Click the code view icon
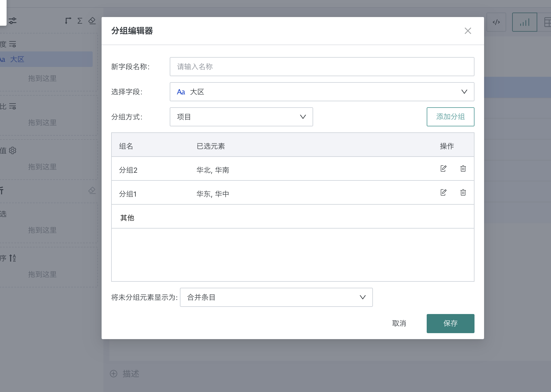551x392 pixels. [496, 22]
